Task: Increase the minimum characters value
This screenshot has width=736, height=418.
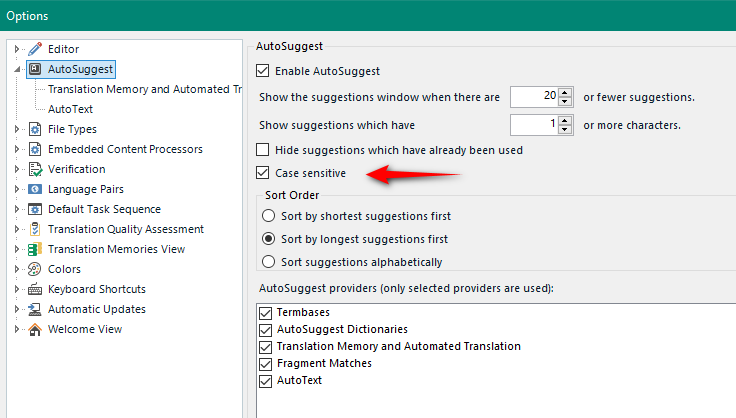Action: tap(565, 120)
